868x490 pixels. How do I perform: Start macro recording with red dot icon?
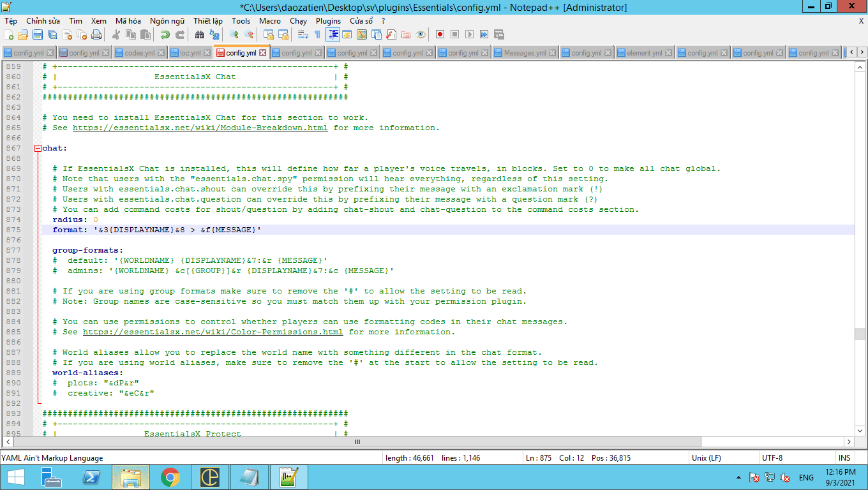click(x=440, y=34)
